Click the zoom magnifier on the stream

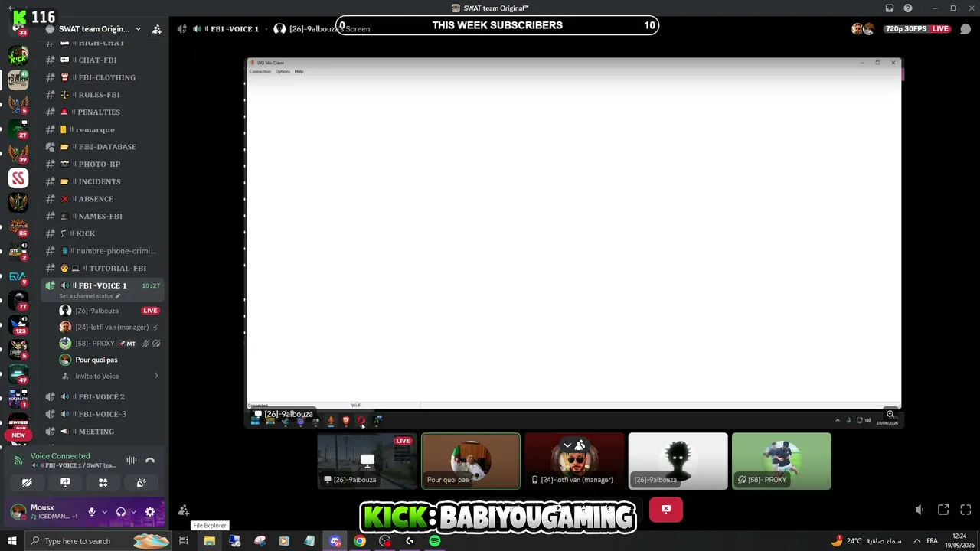[890, 414]
